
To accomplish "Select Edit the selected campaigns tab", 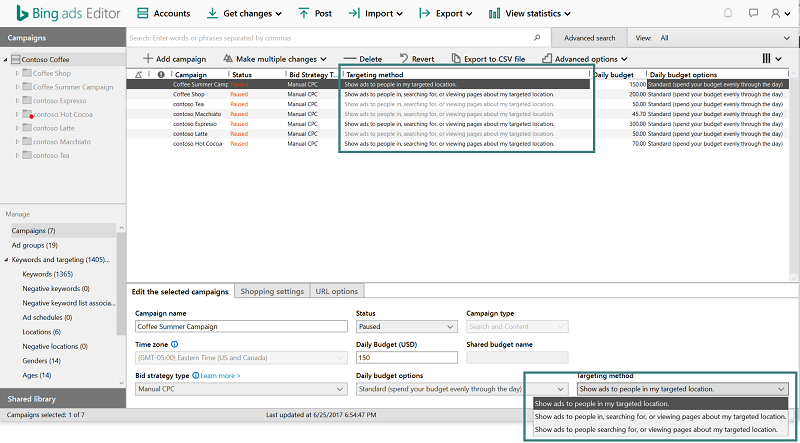I will pyautogui.click(x=180, y=291).
